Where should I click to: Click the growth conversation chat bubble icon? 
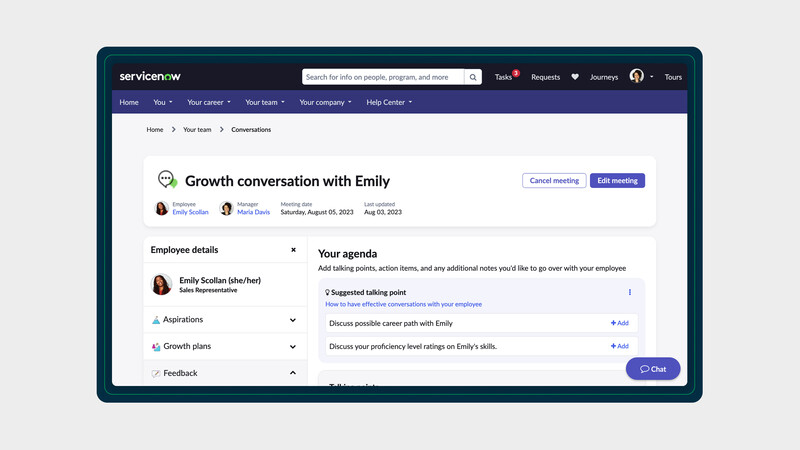coord(167,180)
